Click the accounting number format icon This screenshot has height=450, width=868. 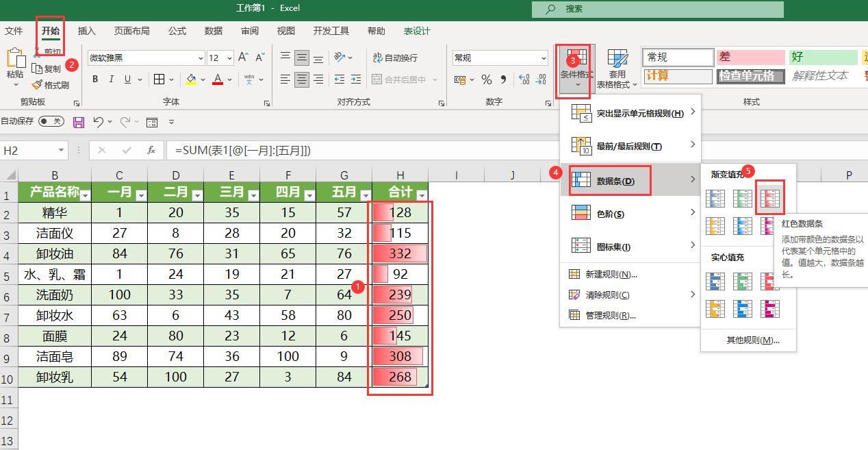(461, 79)
